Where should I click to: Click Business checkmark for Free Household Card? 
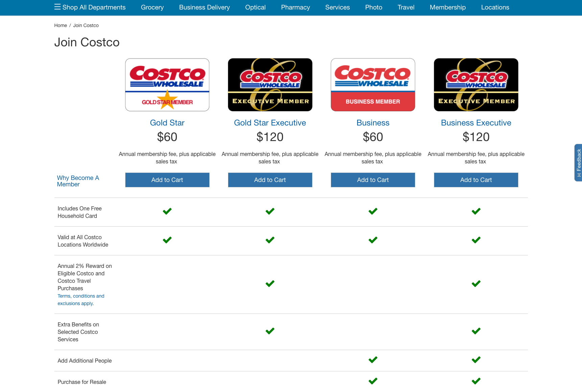pyautogui.click(x=373, y=211)
